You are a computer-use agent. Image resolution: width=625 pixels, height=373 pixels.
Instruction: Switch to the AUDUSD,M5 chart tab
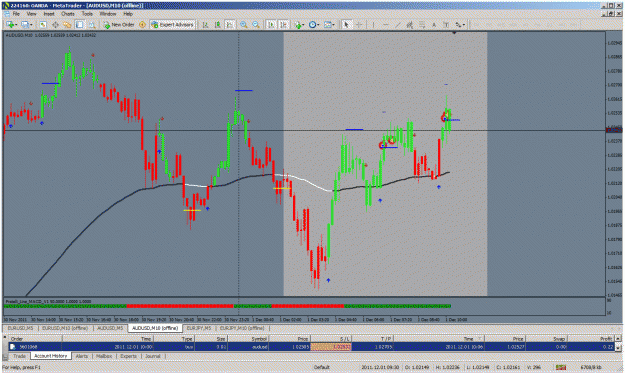[110, 328]
